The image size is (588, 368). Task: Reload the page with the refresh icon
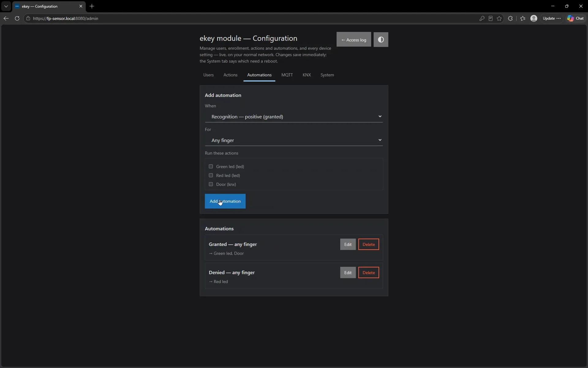tap(17, 18)
